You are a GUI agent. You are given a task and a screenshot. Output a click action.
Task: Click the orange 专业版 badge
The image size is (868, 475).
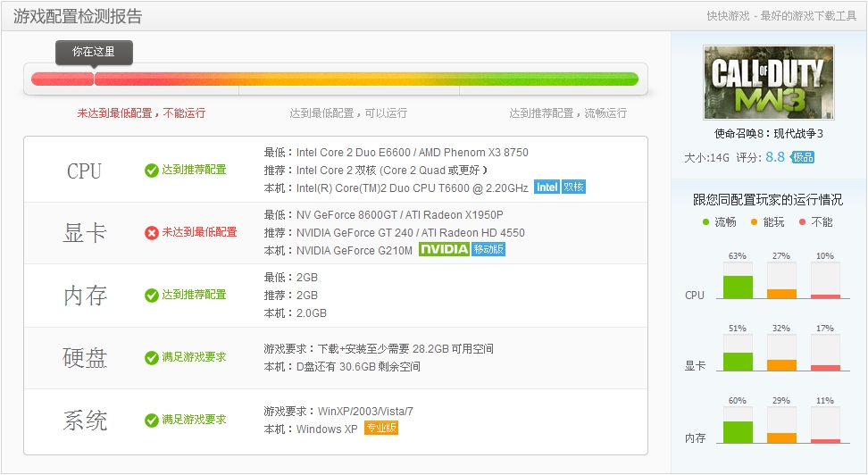[x=380, y=428]
